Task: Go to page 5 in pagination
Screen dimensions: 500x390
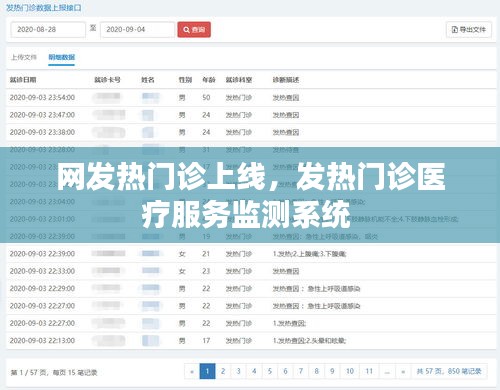Action: pyautogui.click(x=270, y=371)
